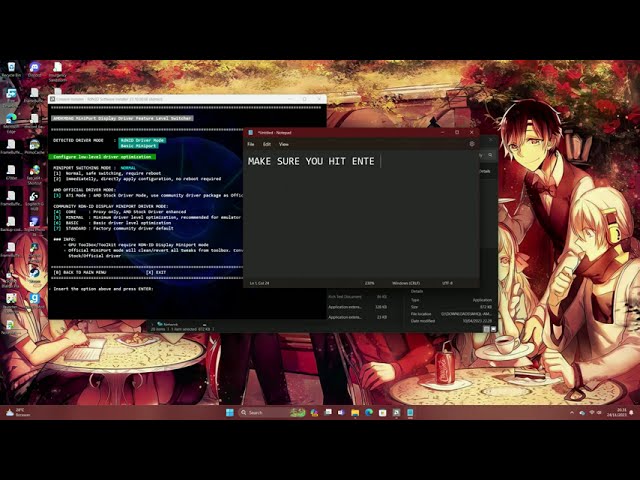This screenshot has height=480, width=640.
Task: Click the Details button in File Explorer
Action: [484, 171]
